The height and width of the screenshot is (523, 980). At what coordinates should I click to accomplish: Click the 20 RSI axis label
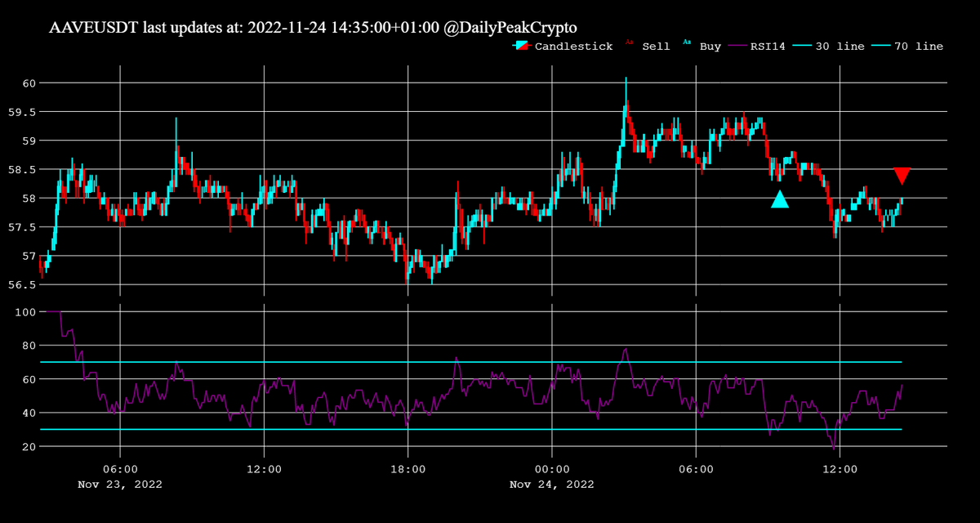pyautogui.click(x=28, y=447)
